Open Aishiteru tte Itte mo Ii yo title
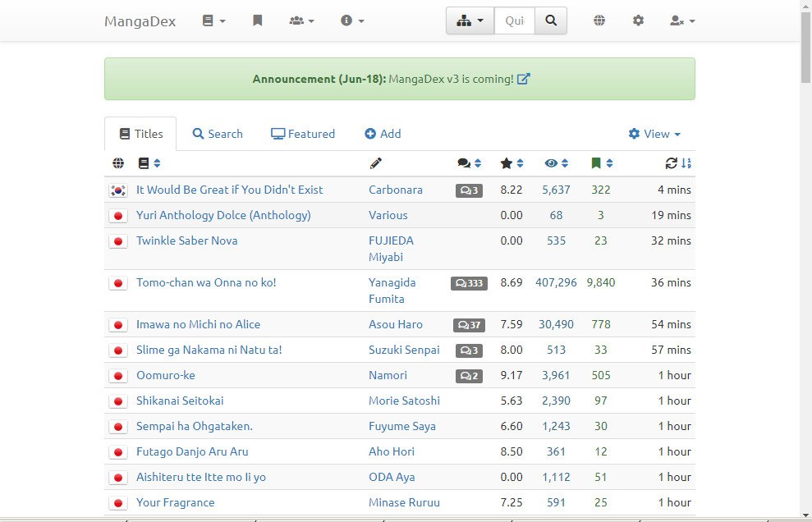The width and height of the screenshot is (812, 522). coord(201,477)
